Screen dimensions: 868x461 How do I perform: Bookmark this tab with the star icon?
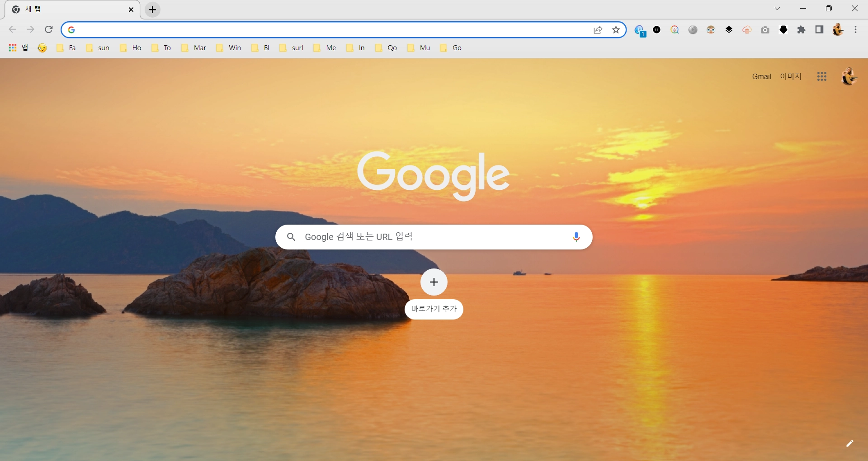tap(616, 30)
